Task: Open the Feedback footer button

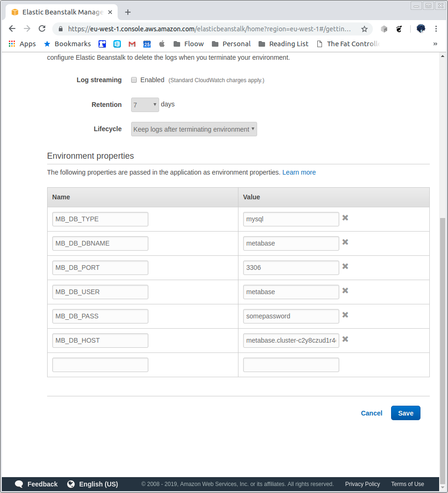Action: tap(36, 484)
